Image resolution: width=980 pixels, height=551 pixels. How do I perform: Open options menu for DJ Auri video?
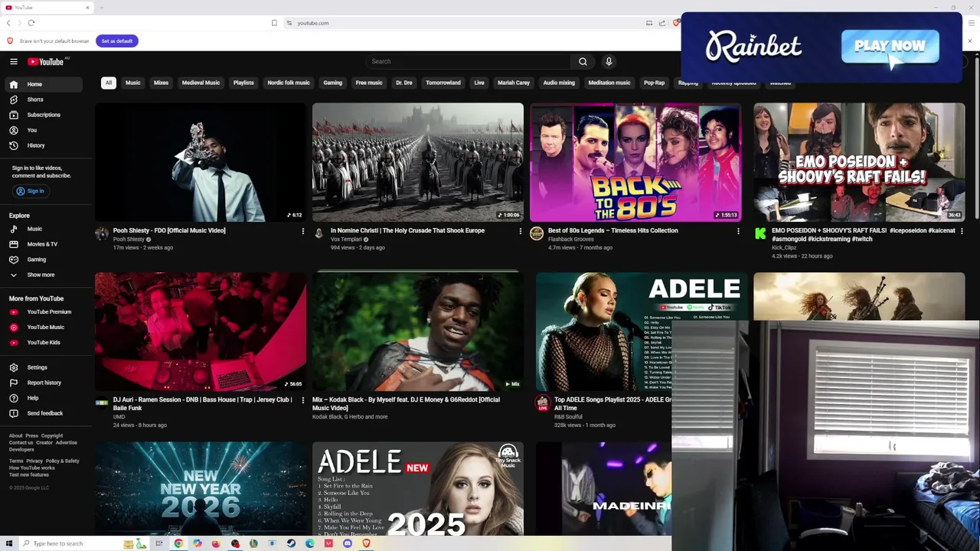tap(303, 399)
